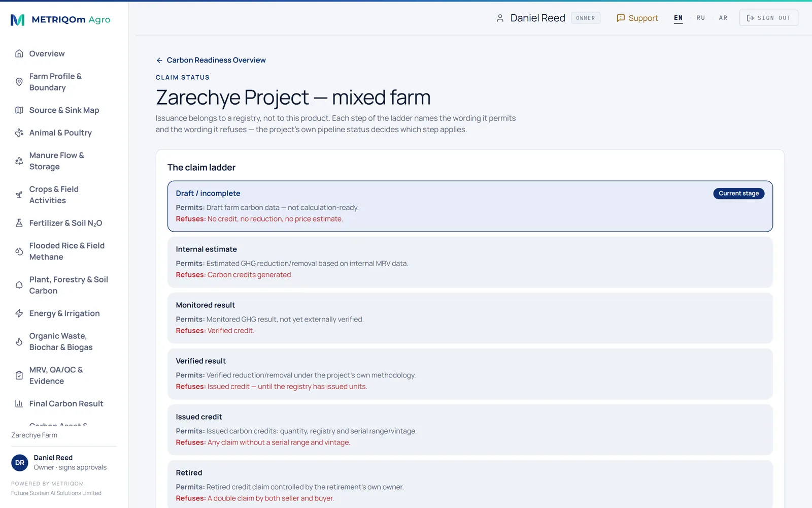The width and height of the screenshot is (812, 508).
Task: Click the Current stage badge
Action: tap(738, 194)
